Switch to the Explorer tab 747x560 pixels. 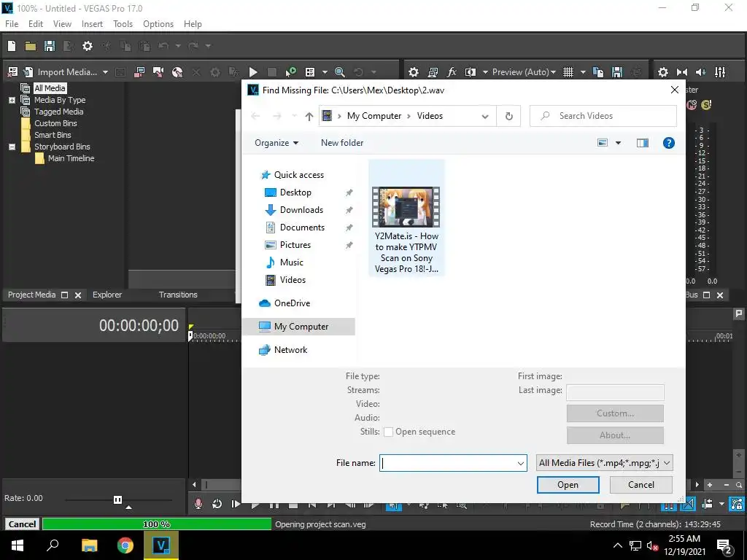pos(107,295)
